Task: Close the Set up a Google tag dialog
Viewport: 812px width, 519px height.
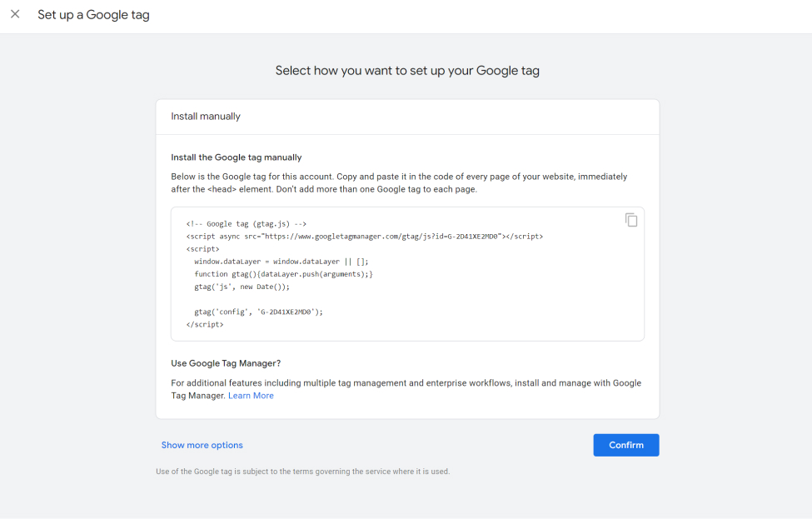Action: coord(15,14)
